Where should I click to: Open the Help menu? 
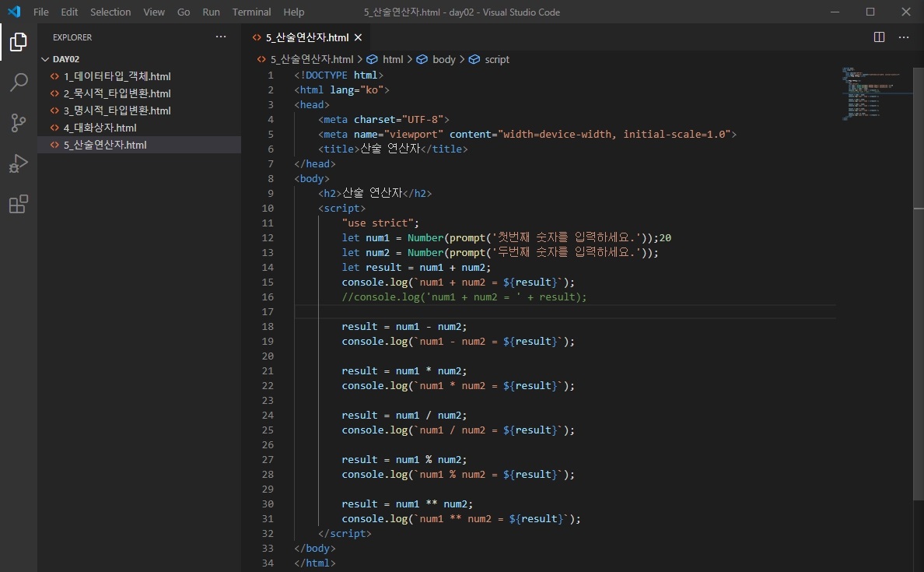click(x=293, y=12)
